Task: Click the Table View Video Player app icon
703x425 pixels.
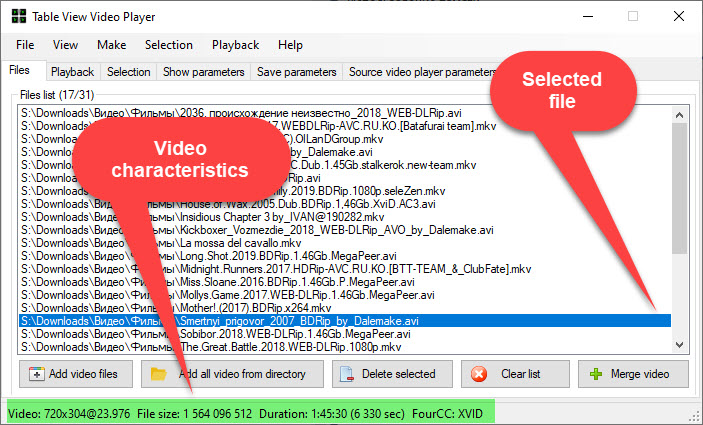Action: [x=19, y=17]
